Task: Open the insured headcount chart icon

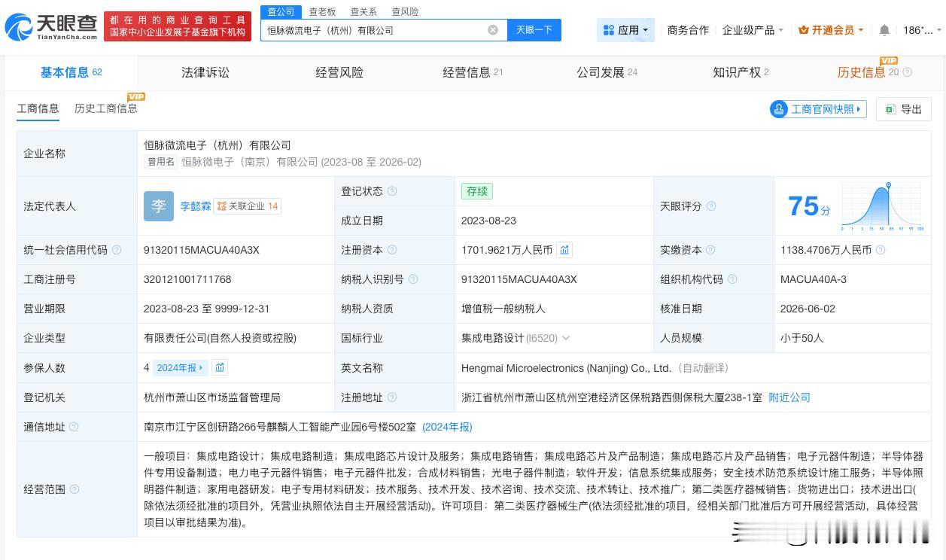Action: (x=220, y=367)
